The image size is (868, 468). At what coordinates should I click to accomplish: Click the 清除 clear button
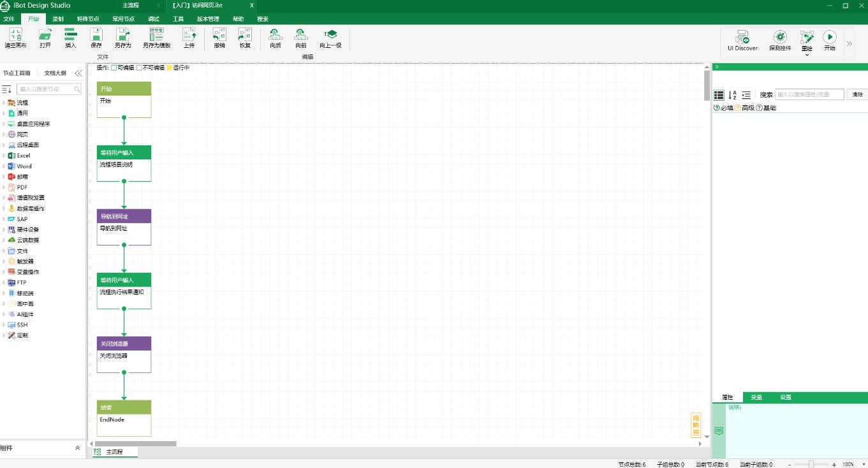(x=857, y=94)
